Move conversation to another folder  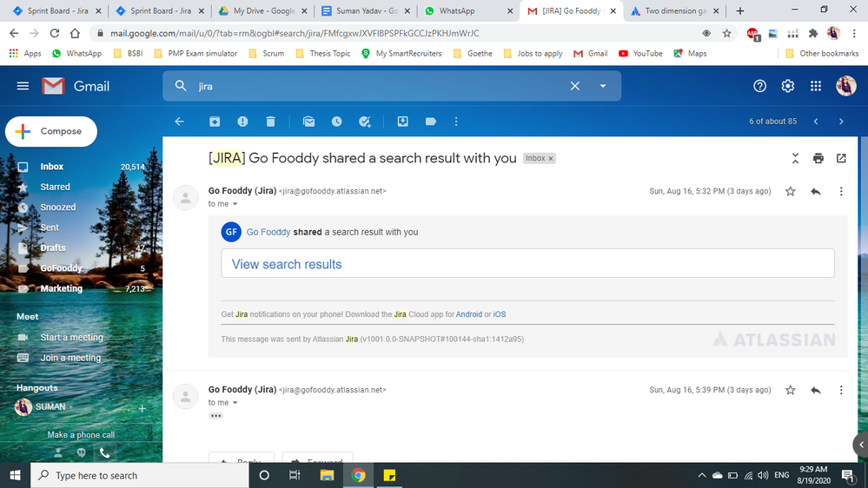403,122
